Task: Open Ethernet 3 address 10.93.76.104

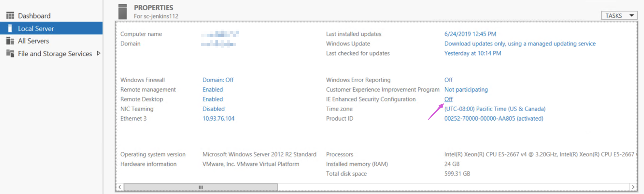Action: 219,118
